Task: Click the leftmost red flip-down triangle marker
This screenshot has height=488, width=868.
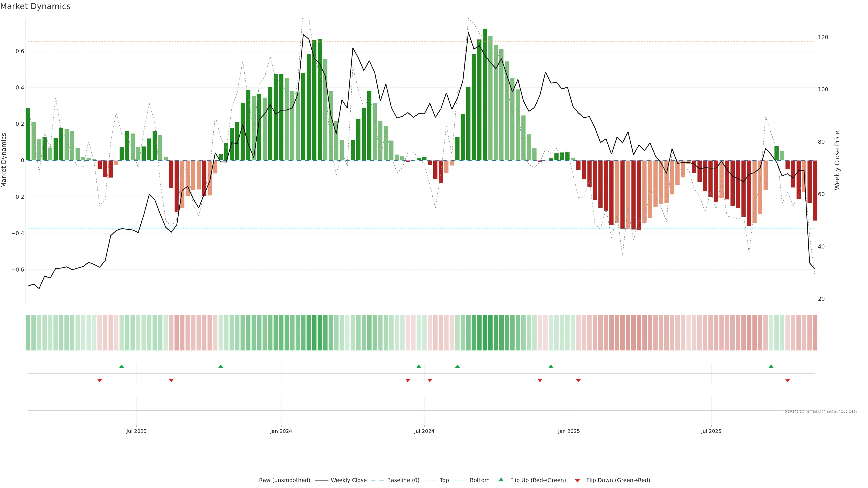Action: (x=100, y=380)
